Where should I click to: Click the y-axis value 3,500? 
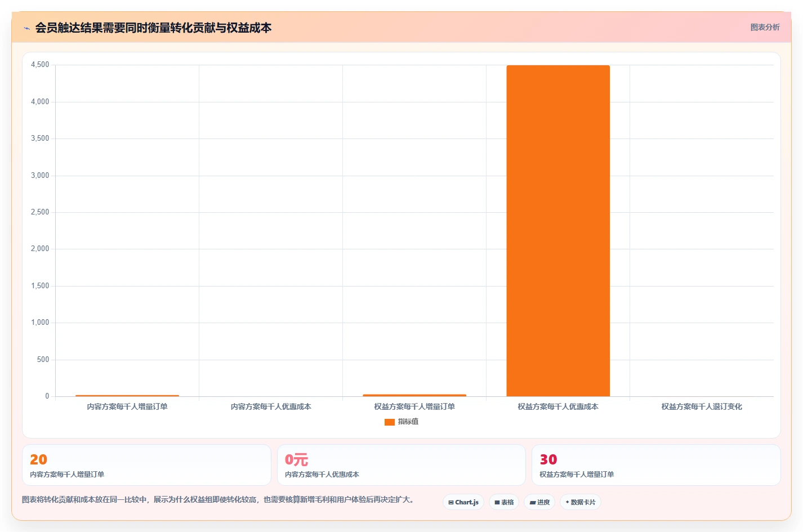click(x=40, y=138)
